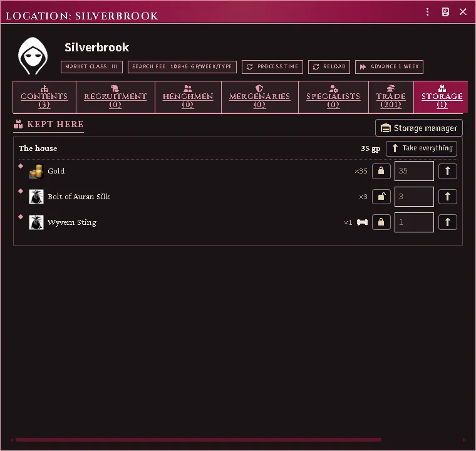476x451 pixels.
Task: Toggle the unlocked padlock for Auran Silk
Action: [x=381, y=197]
